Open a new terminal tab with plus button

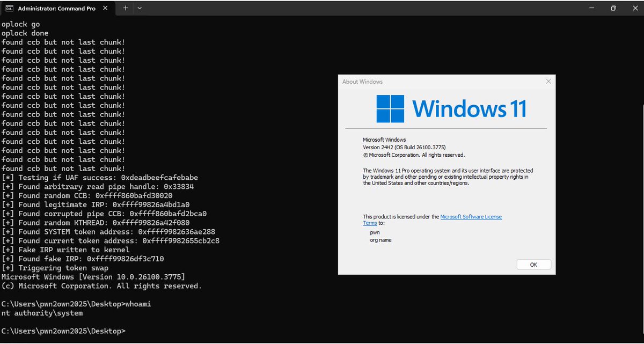click(x=126, y=8)
